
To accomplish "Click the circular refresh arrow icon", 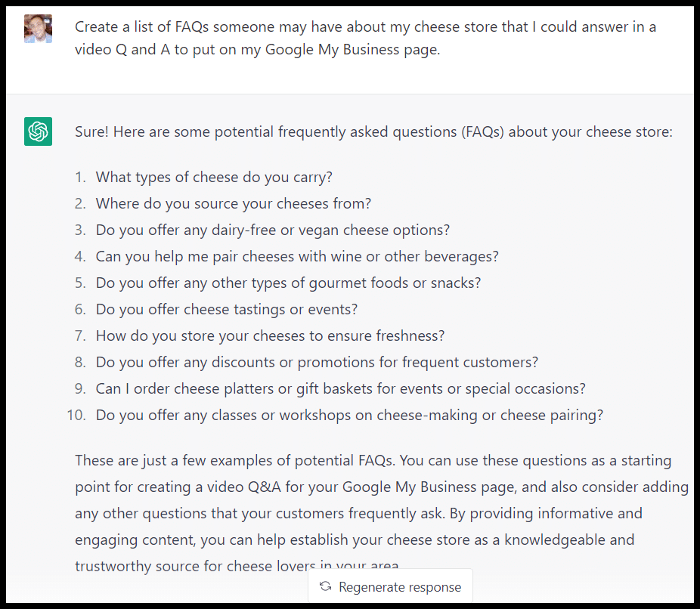I will click(x=325, y=586).
